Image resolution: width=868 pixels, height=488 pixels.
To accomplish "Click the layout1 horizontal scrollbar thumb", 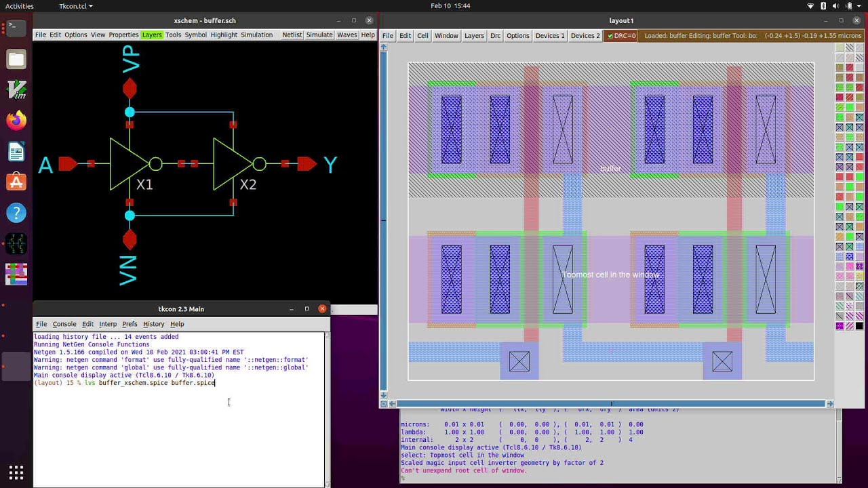I will (611, 404).
